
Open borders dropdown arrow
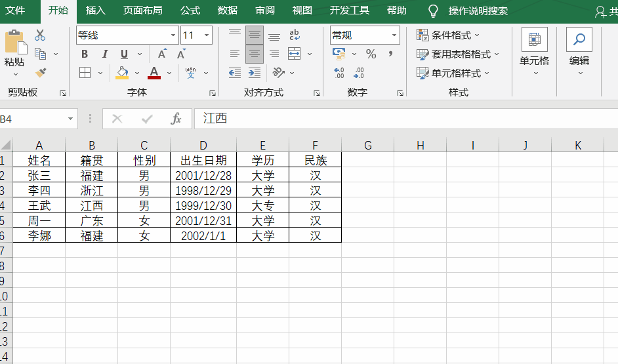coord(100,73)
